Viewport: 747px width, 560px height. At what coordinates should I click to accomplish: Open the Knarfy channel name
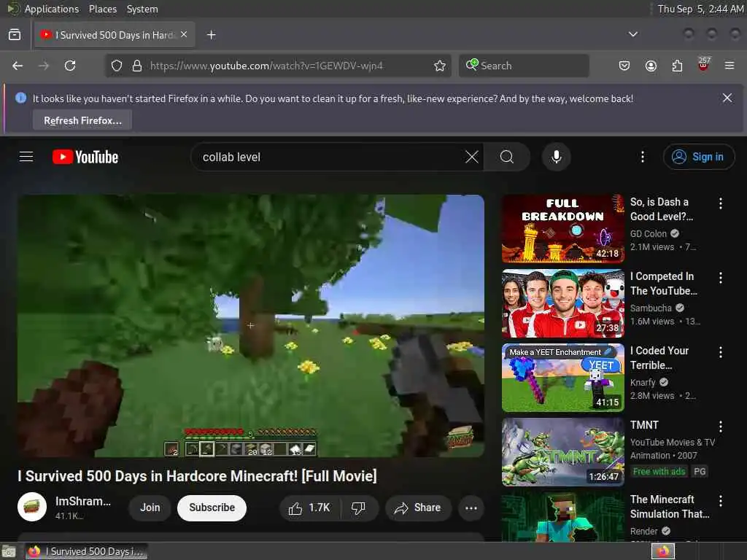pos(643,382)
